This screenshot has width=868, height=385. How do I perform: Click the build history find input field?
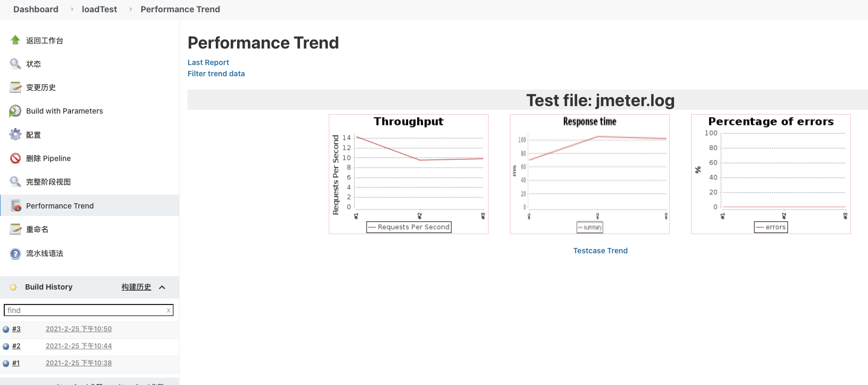[x=85, y=310]
